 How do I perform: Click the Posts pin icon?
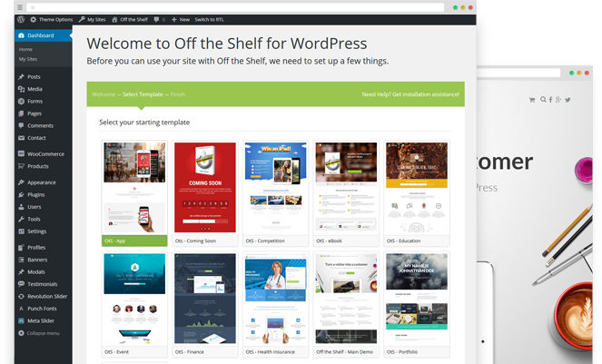(x=21, y=77)
